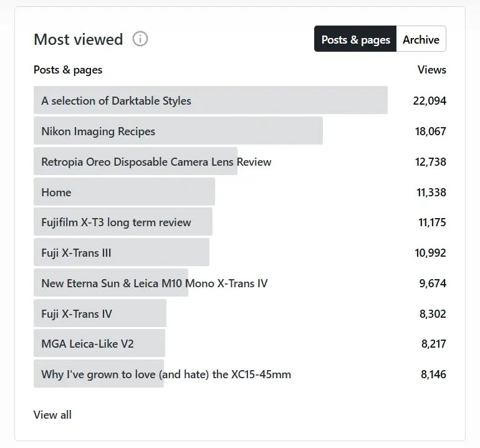The image size is (480, 448).
Task: Open the XC15-45mm love and hate post
Action: pos(166,374)
